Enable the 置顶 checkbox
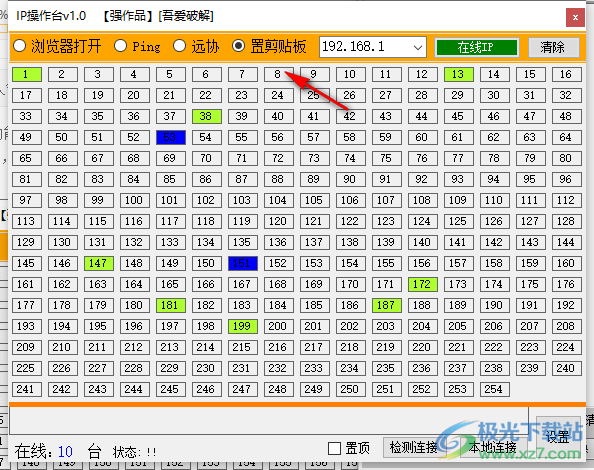Image resolution: width=594 pixels, height=470 pixels. click(349, 449)
